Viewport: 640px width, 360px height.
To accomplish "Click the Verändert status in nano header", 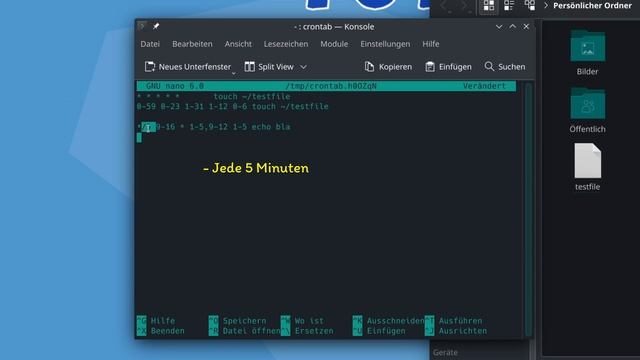I will click(484, 86).
